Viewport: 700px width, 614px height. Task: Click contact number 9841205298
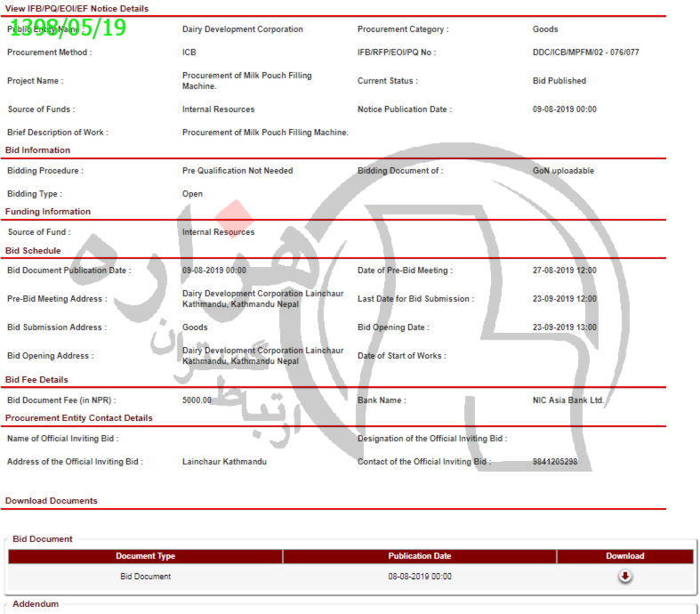(554, 462)
